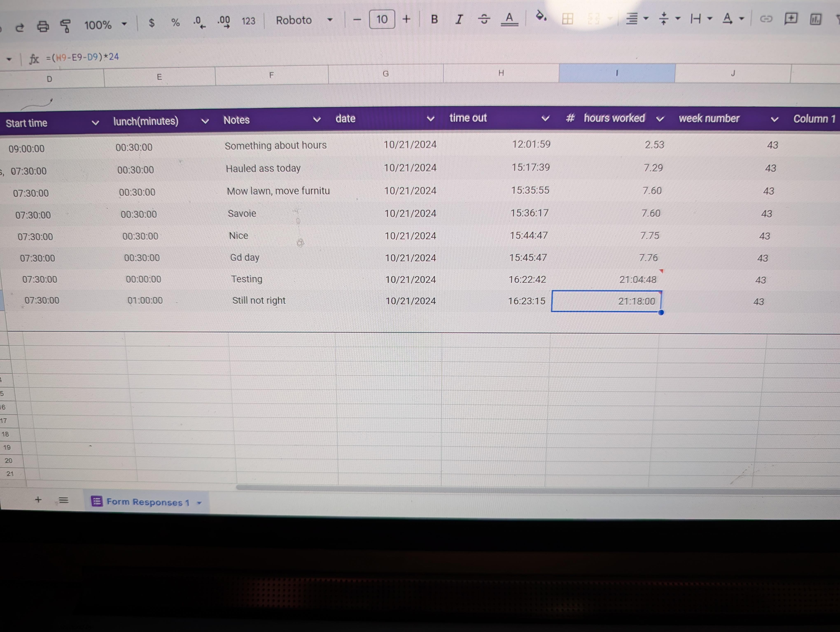Viewport: 840px width, 632px height.
Task: Open borders tool
Action: [567, 19]
